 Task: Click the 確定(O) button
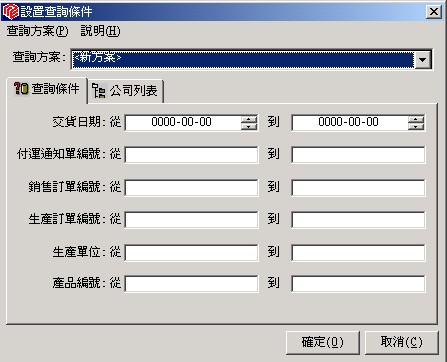coord(323,342)
